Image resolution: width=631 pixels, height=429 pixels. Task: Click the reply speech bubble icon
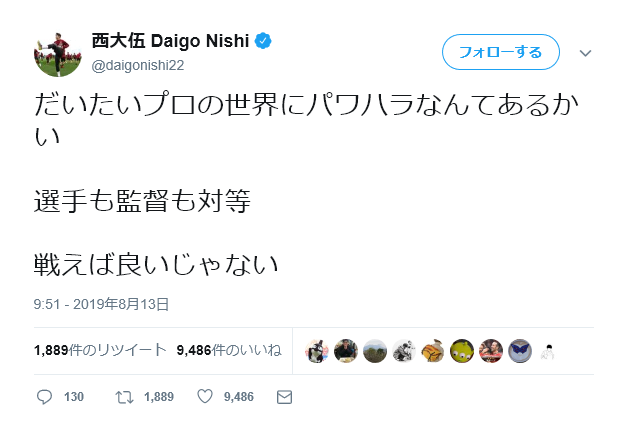[44, 397]
